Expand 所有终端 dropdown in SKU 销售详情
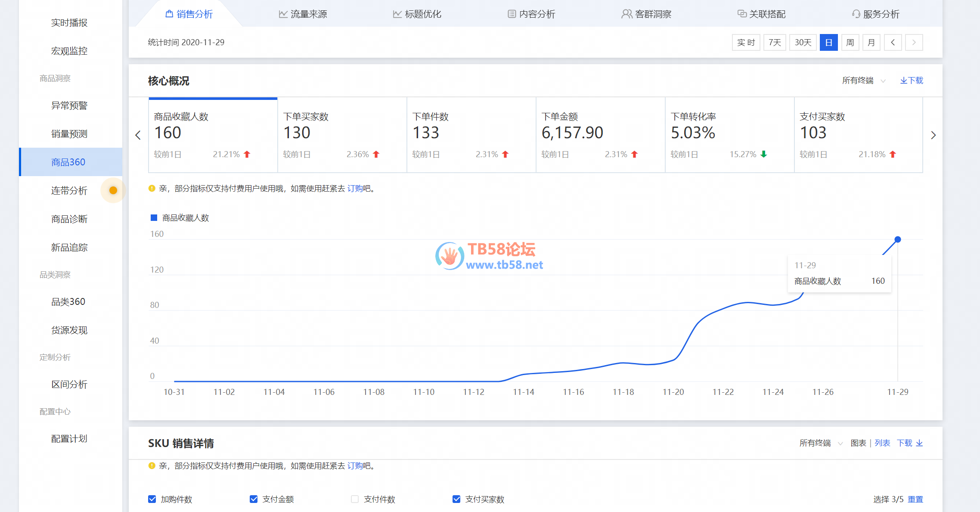 821,443
